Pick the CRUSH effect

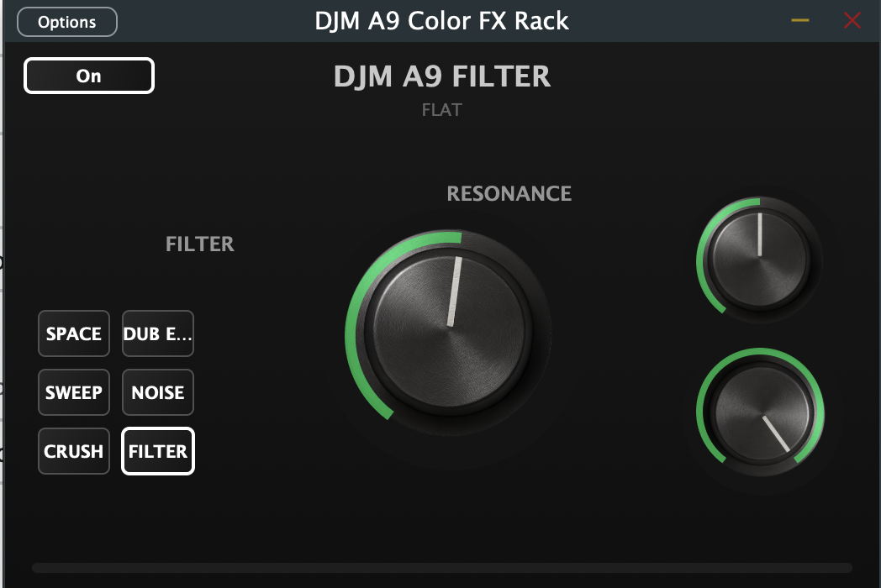pyautogui.click(x=74, y=451)
